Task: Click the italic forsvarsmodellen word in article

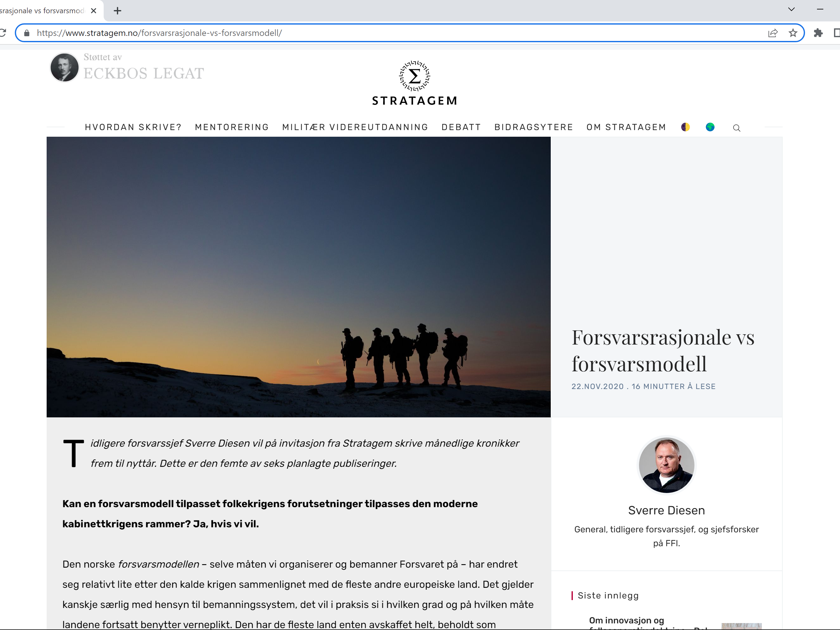Action: (159, 564)
